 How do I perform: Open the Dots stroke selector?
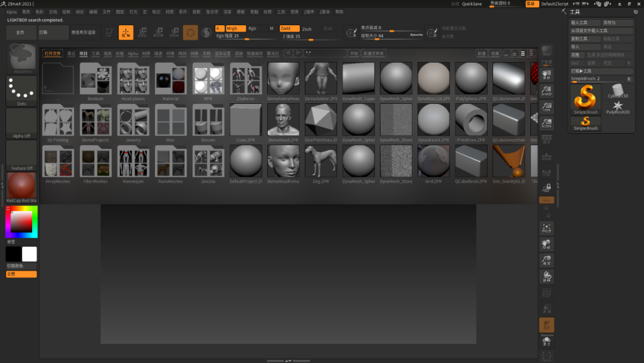[21, 91]
